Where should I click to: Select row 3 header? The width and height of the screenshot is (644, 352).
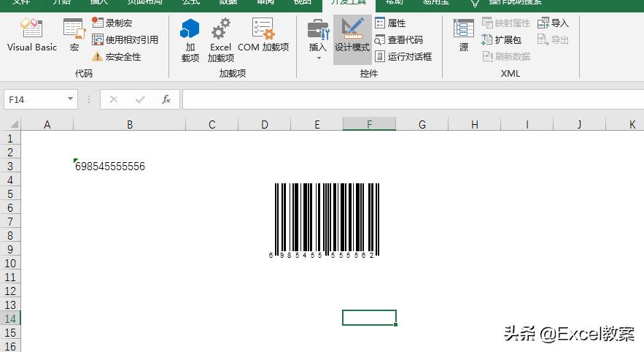point(10,166)
